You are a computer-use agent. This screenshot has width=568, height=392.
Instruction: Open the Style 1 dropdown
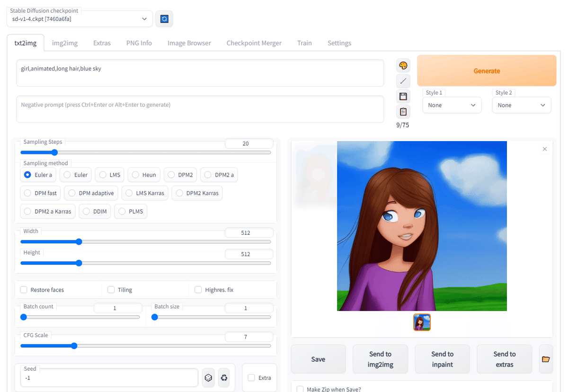pyautogui.click(x=452, y=105)
